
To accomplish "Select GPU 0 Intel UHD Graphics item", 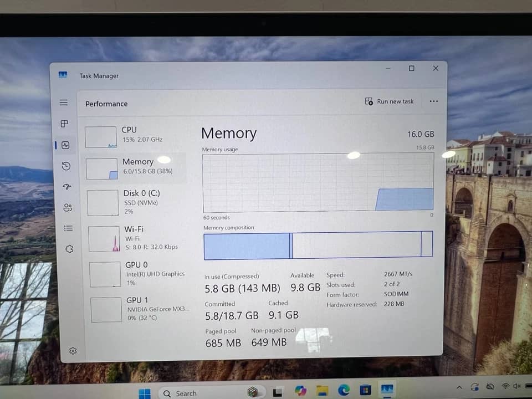I will click(138, 273).
